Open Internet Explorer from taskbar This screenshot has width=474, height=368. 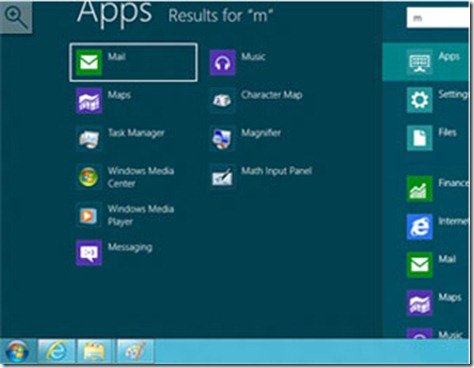57,351
